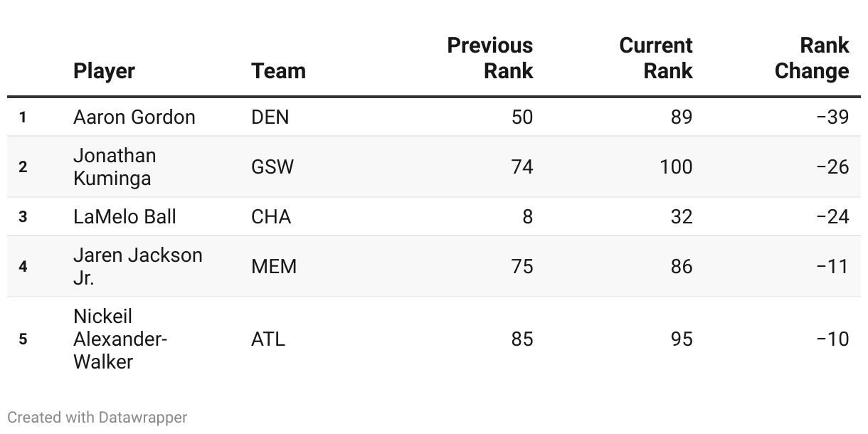Click the Rank Change column header

(812, 58)
